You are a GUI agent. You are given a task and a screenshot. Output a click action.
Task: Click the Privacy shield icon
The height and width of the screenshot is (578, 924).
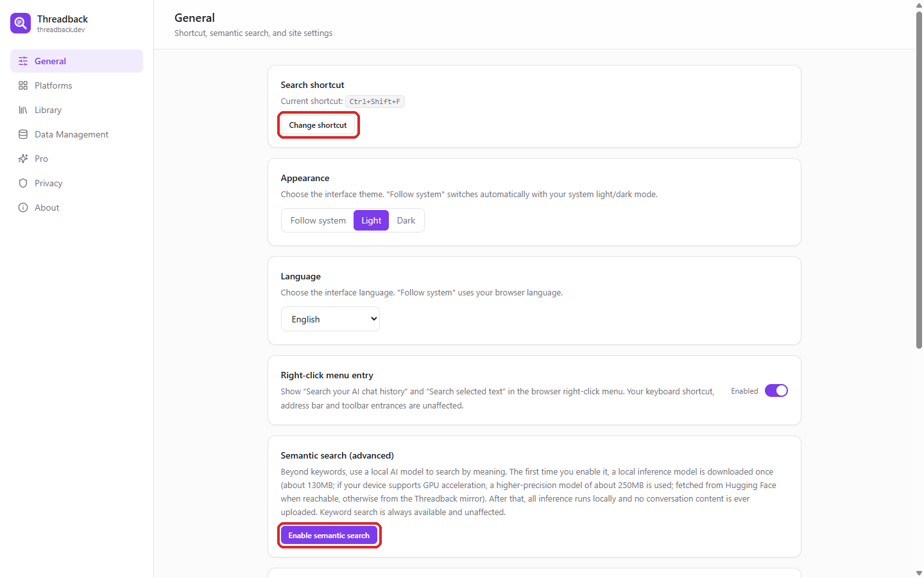pyautogui.click(x=23, y=183)
